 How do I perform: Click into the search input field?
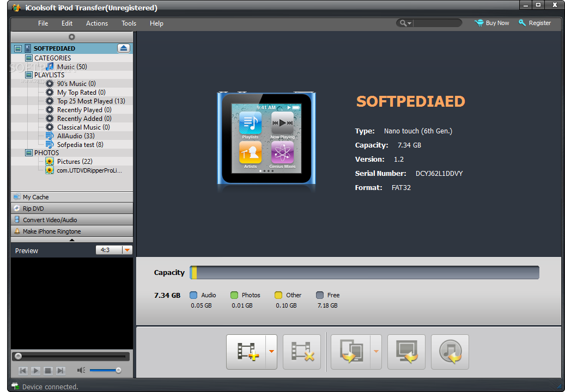tap(437, 23)
